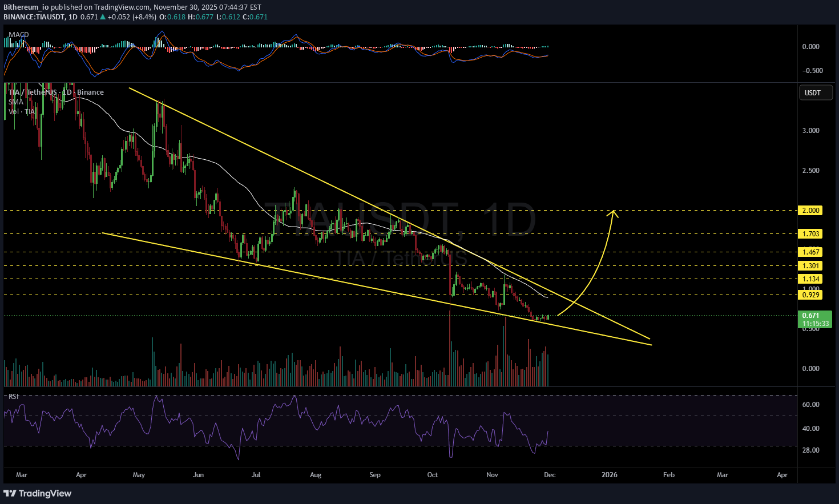Open the USDT currency selector
Screen dimensions: 839x504
click(813, 93)
